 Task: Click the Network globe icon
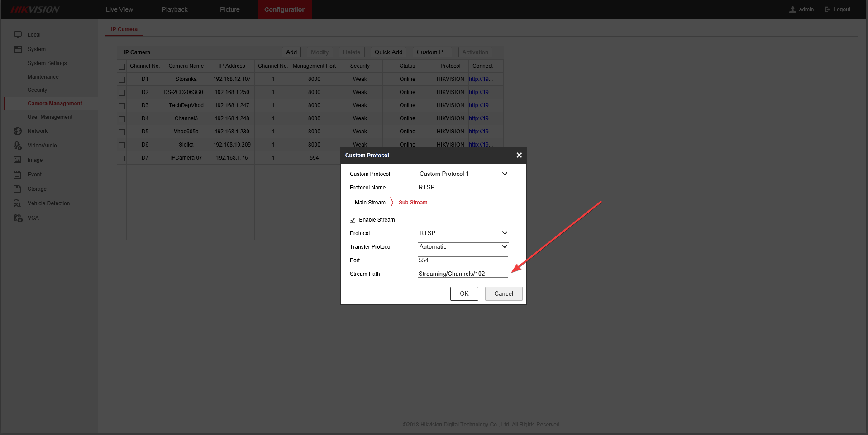pos(18,131)
